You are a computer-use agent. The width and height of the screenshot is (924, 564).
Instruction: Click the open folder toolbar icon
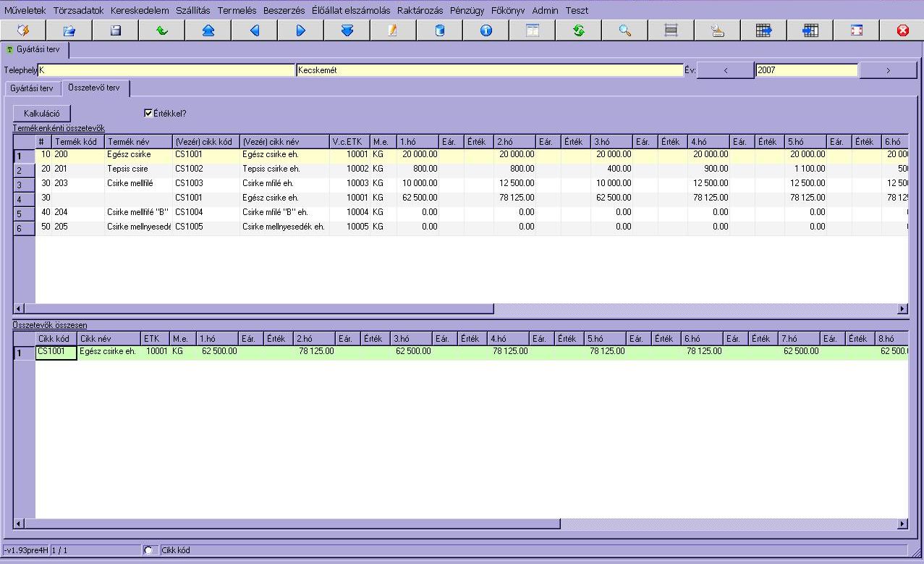(x=69, y=30)
